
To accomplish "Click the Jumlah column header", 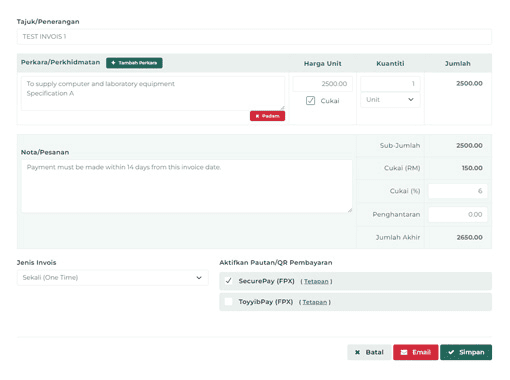I will (458, 63).
